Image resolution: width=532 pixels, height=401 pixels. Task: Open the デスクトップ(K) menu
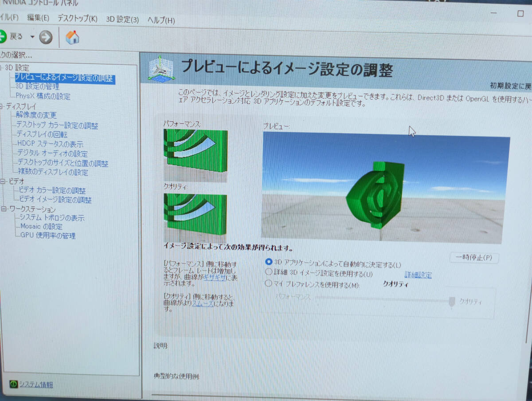pyautogui.click(x=77, y=19)
